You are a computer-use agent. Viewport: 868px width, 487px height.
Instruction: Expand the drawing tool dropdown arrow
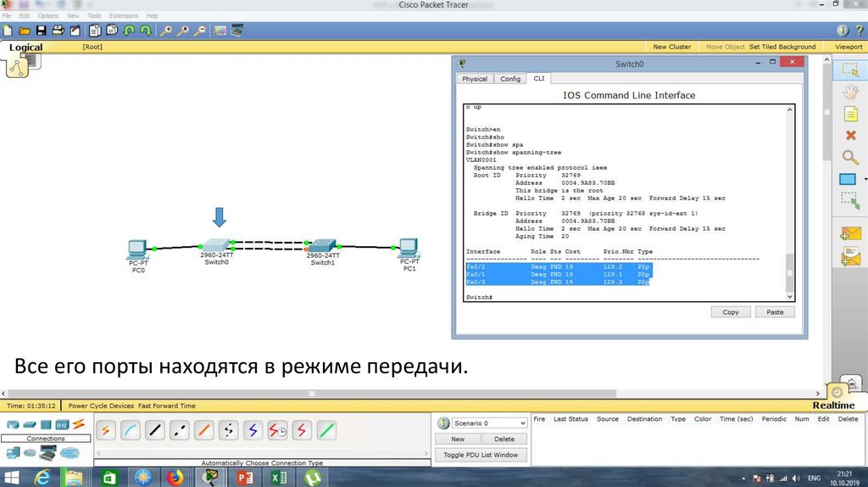[865, 179]
